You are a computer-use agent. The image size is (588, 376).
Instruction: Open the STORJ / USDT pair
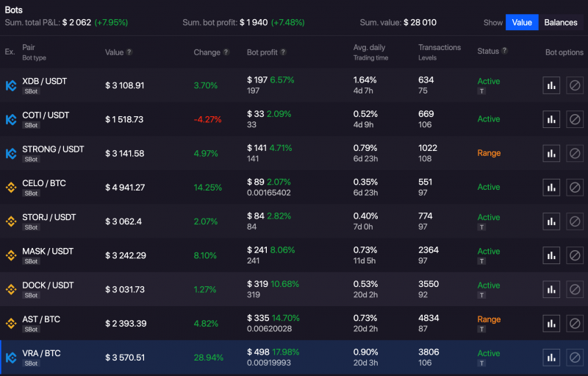point(49,217)
